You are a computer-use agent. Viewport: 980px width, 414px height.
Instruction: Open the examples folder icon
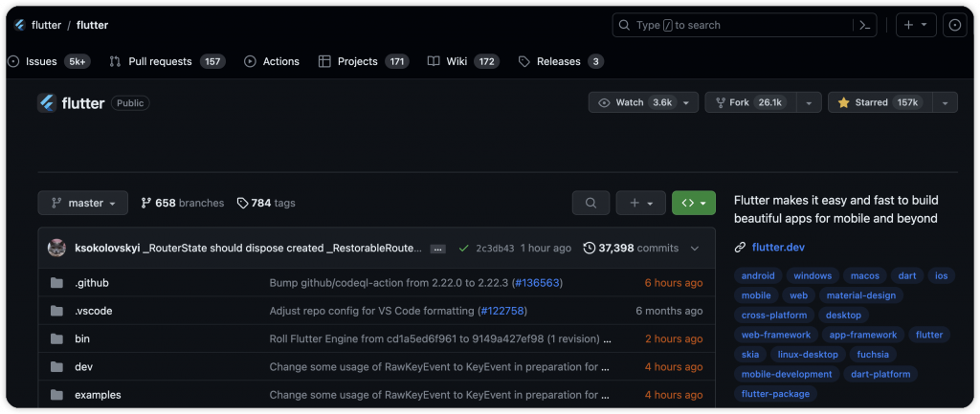[56, 395]
